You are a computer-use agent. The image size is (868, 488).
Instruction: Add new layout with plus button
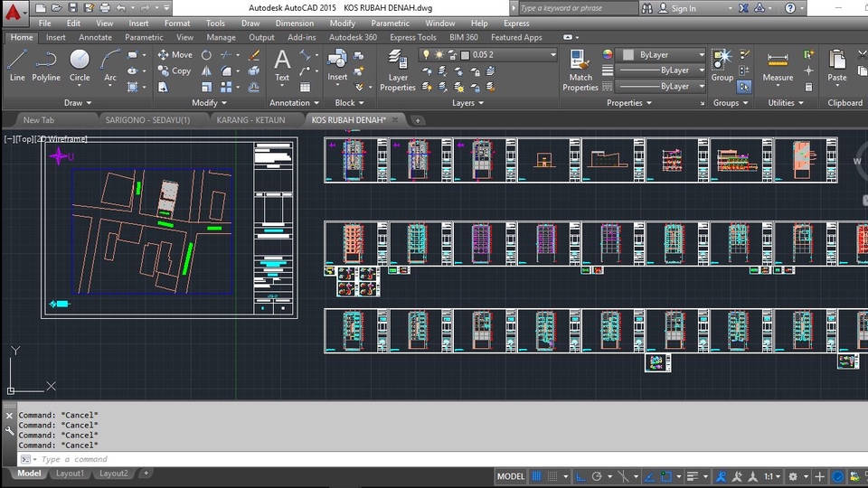(146, 474)
